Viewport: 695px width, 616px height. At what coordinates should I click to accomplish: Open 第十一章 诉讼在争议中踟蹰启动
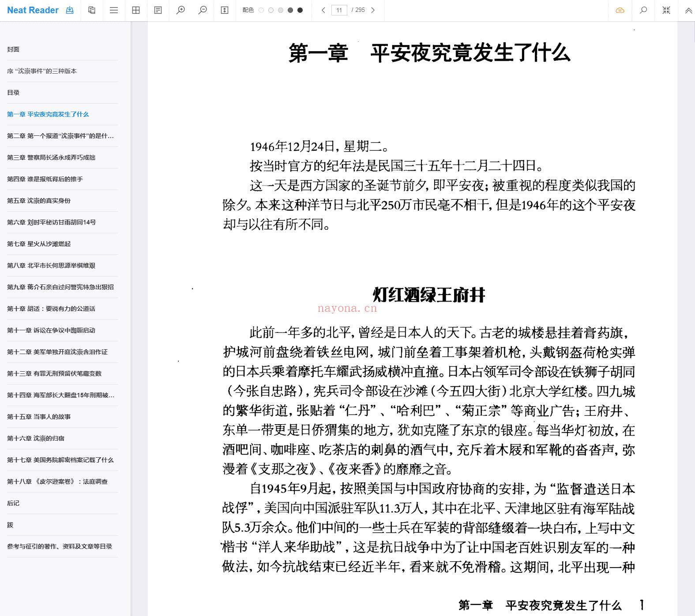63,330
